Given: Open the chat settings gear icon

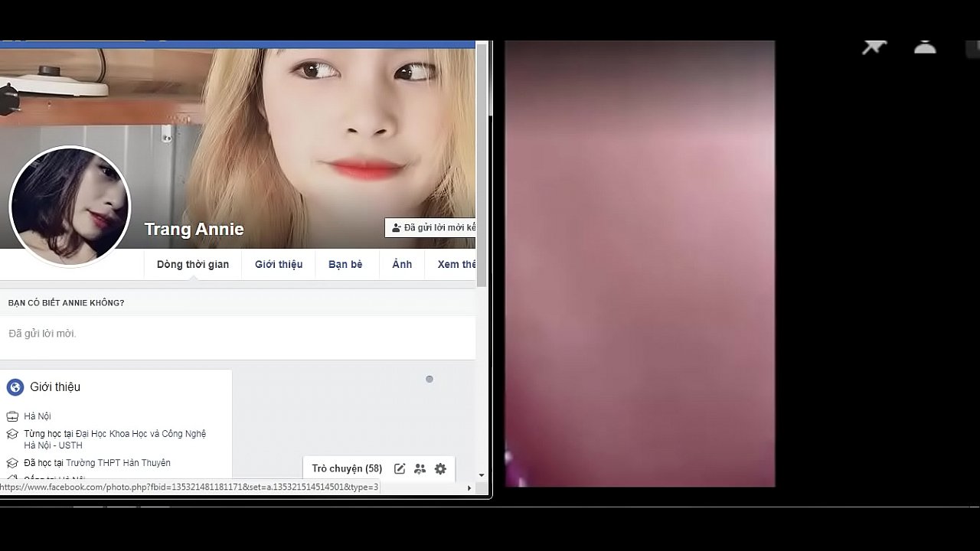Looking at the screenshot, I should (x=440, y=469).
